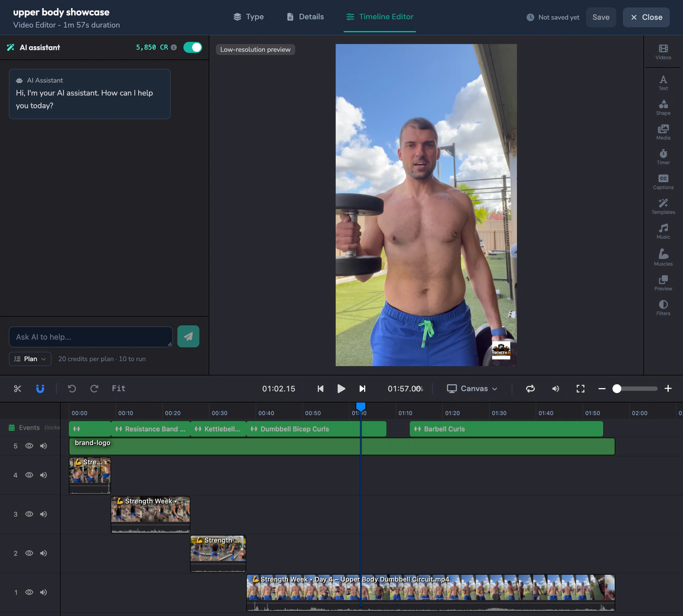Mute the audio of track 2
Screen dimensions: 683x616
(x=44, y=553)
